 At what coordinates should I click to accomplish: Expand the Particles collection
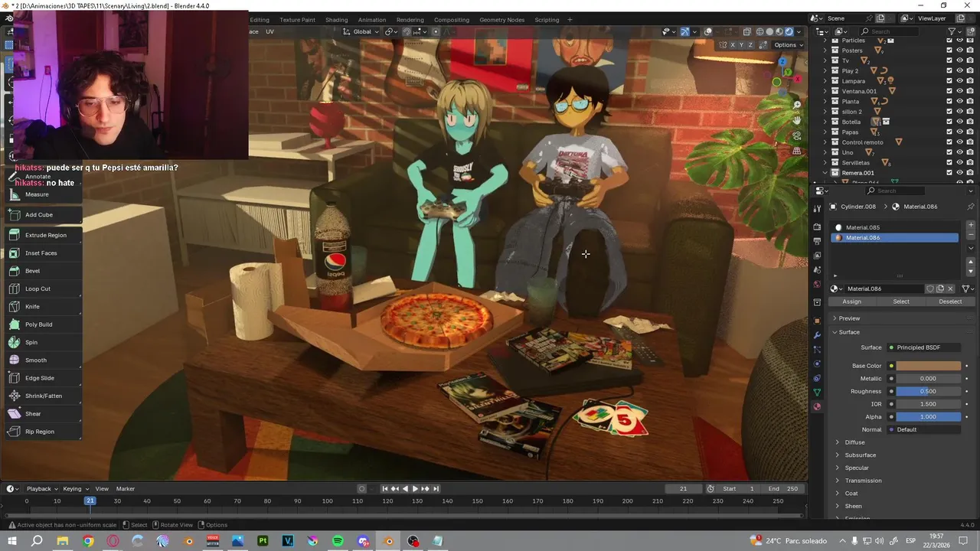[x=825, y=40]
